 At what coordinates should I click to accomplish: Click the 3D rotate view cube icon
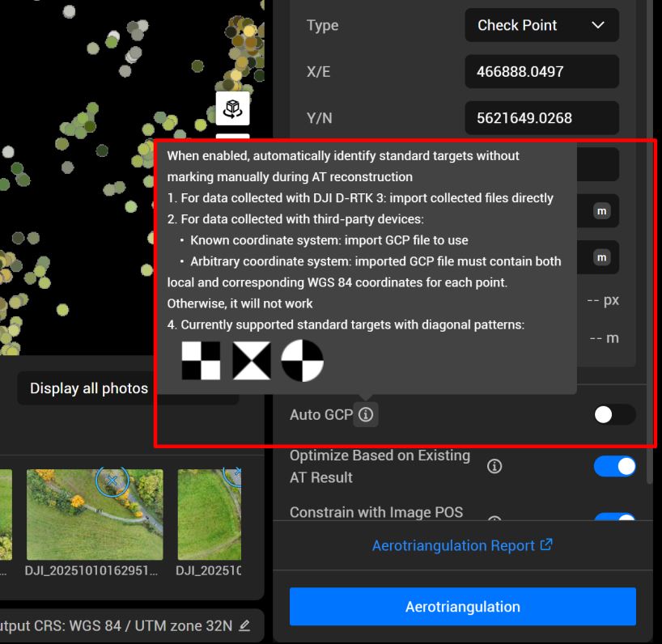pyautogui.click(x=233, y=109)
